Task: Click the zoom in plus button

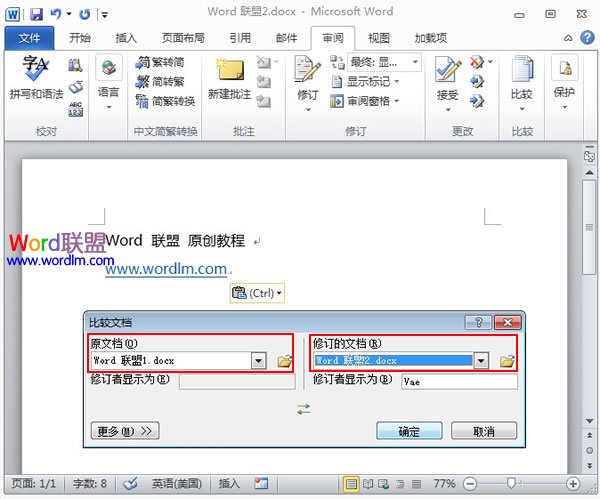Action: click(x=573, y=484)
